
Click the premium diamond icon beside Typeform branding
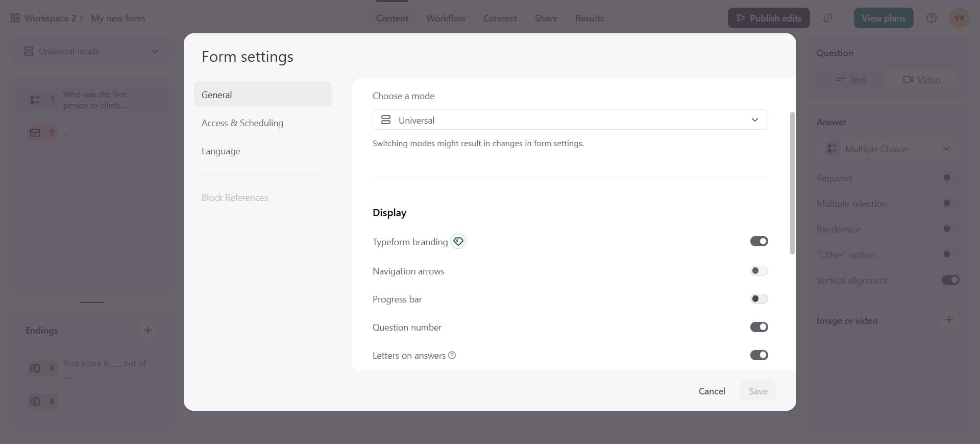pos(458,241)
